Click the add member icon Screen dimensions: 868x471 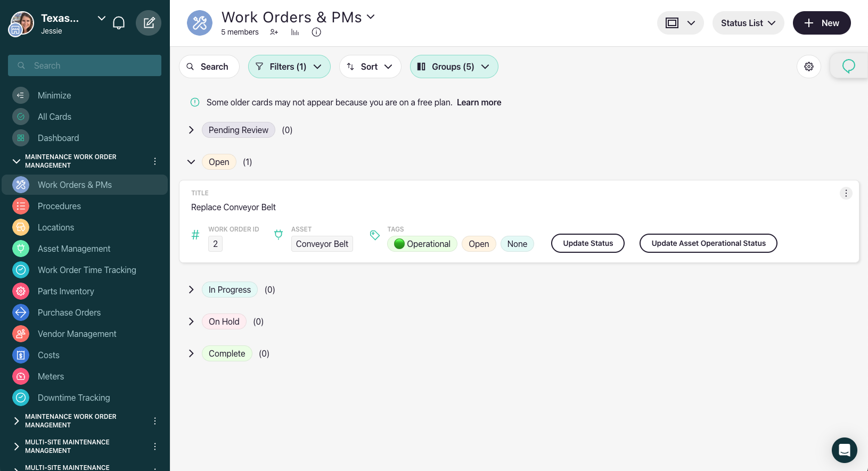click(274, 32)
